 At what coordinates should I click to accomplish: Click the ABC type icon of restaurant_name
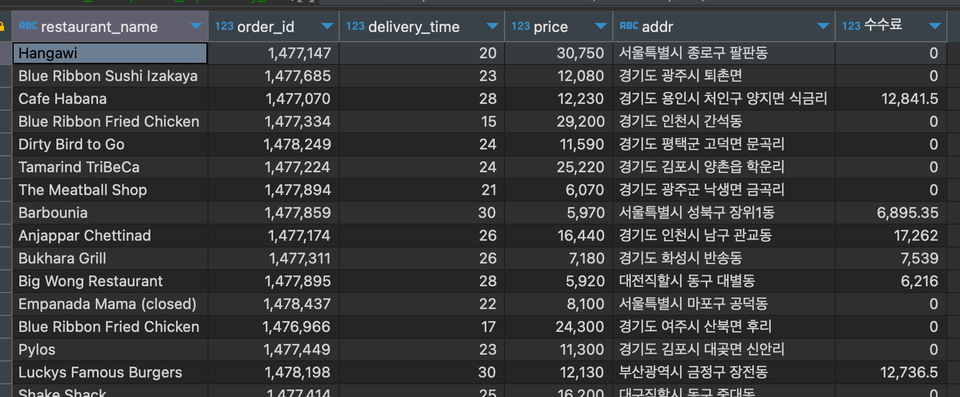click(x=28, y=26)
